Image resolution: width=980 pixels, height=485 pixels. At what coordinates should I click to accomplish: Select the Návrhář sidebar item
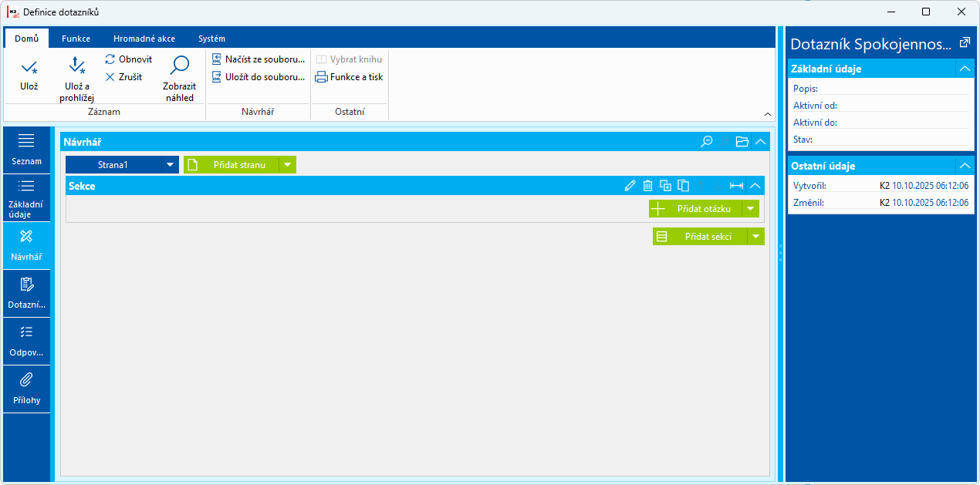pos(27,246)
